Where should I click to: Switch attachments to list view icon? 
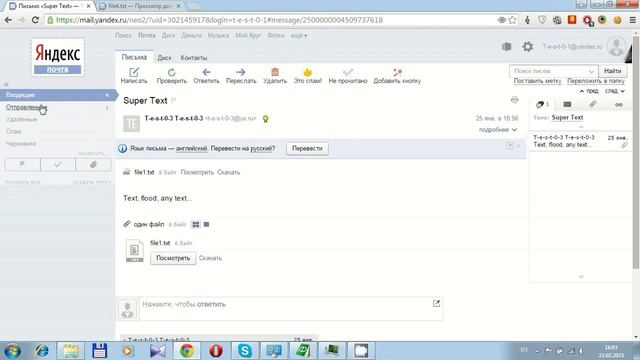click(x=207, y=224)
